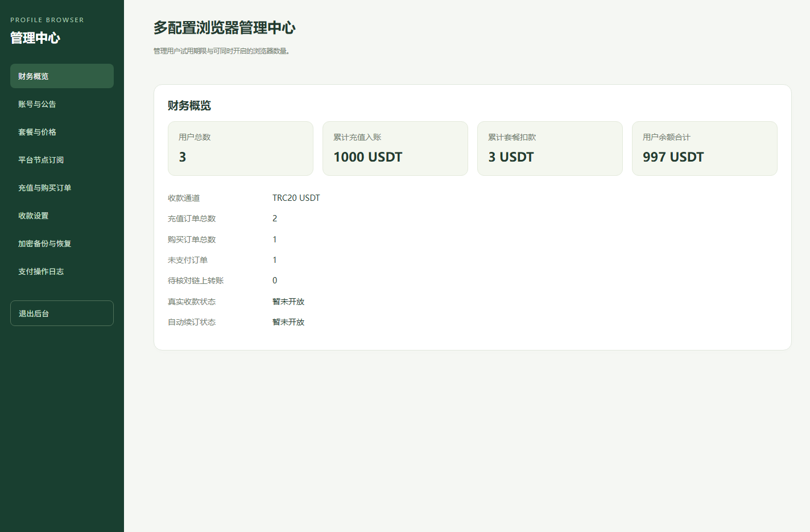Click the 收款通道 label
The height and width of the screenshot is (532, 810).
pos(184,198)
